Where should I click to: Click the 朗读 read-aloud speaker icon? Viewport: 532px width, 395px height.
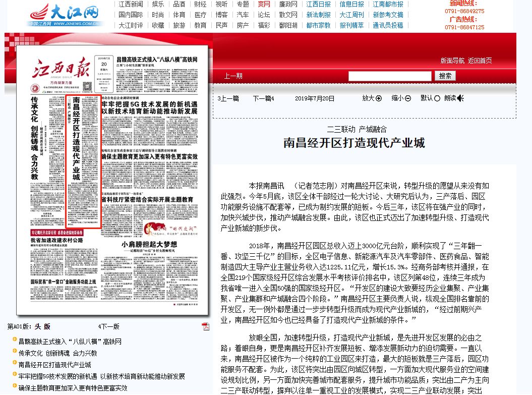pyautogui.click(x=460, y=98)
